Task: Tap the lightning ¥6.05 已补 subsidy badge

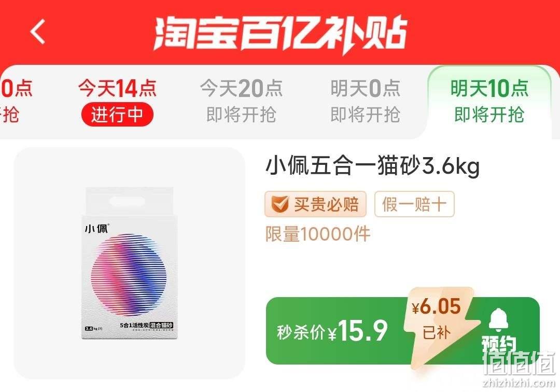Action: (439, 327)
